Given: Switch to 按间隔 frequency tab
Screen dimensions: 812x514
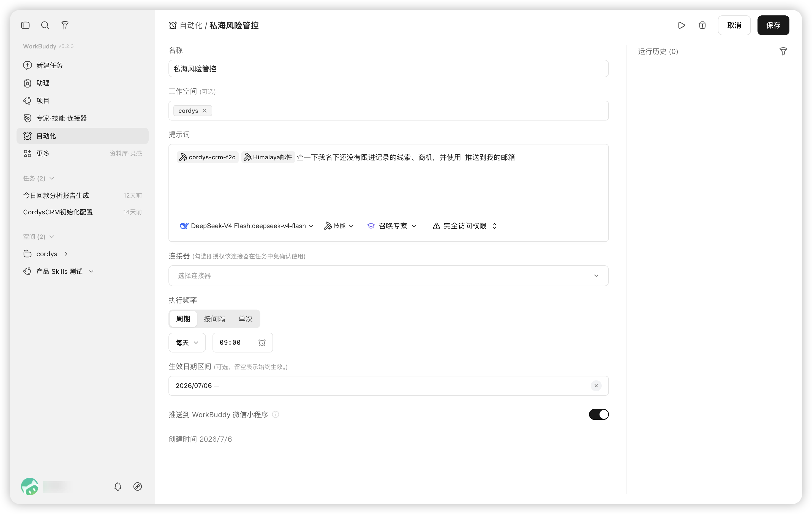Looking at the screenshot, I should click(x=214, y=319).
